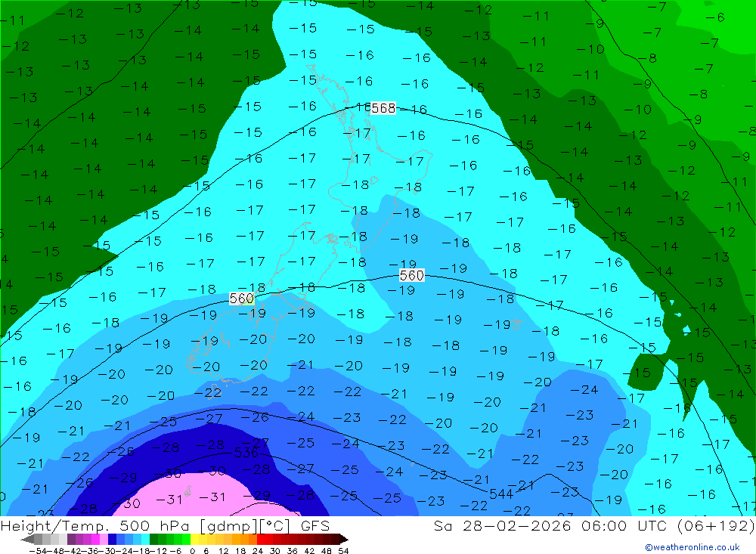Click the dark purple legend swatch at -42
Viewport: 756px width, 554px height.
tap(71, 539)
